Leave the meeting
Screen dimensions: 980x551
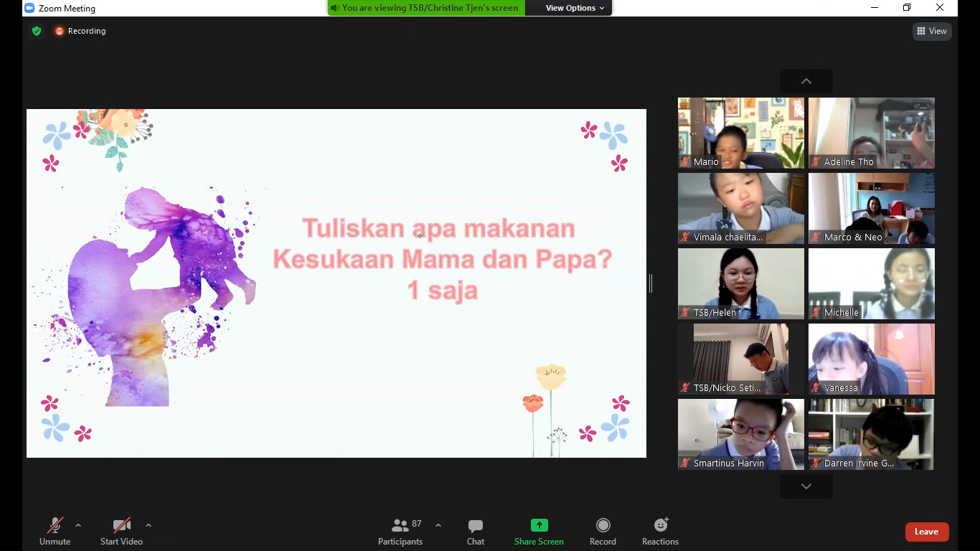pos(927,532)
